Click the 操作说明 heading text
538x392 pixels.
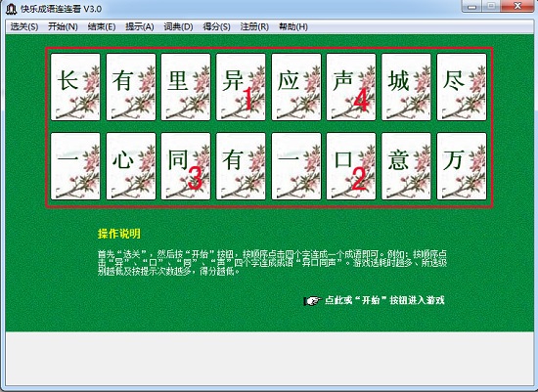(119, 234)
